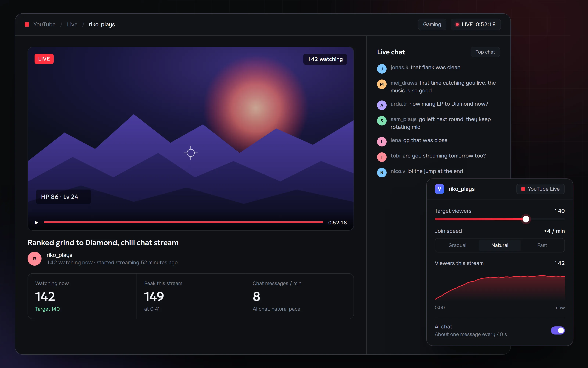Click the Chat messages / min card
Image resolution: width=588 pixels, height=368 pixels.
click(299, 296)
